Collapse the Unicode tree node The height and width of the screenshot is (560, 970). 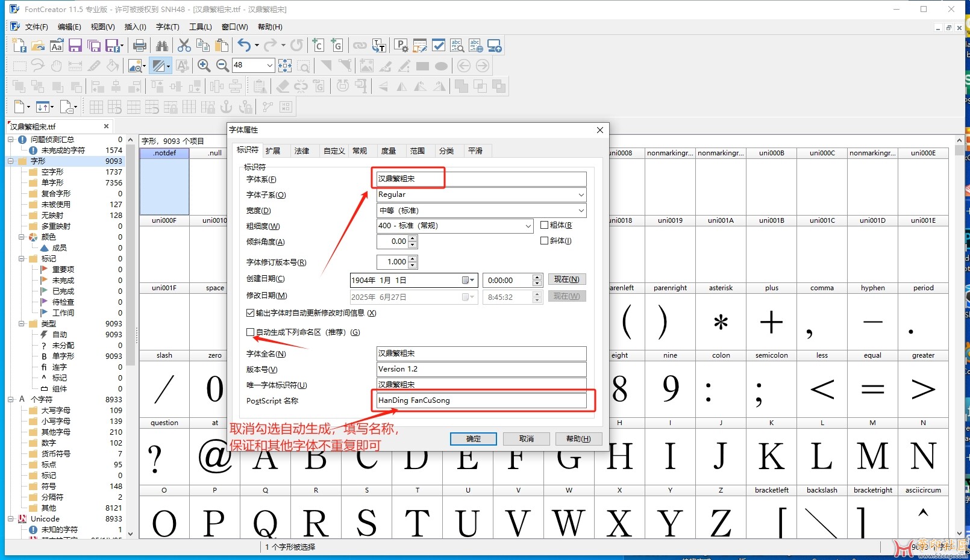pos(11,518)
